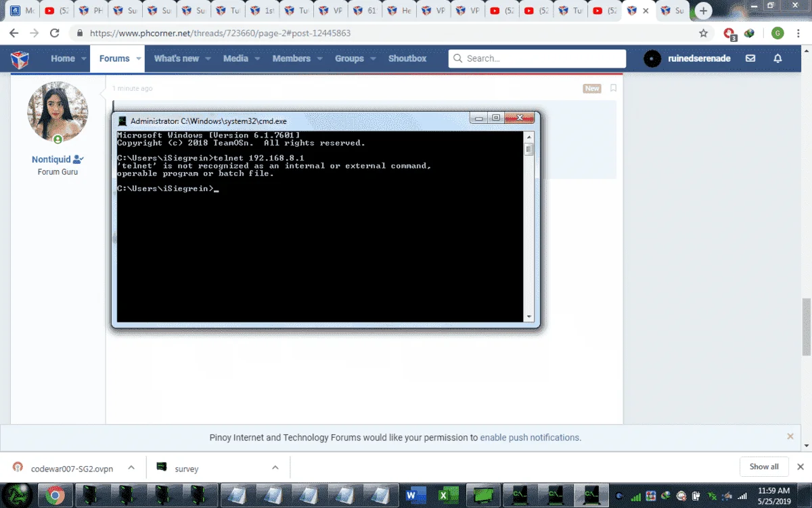Open a new browser tab with the plus button
This screenshot has width=812, height=508.
coord(704,11)
